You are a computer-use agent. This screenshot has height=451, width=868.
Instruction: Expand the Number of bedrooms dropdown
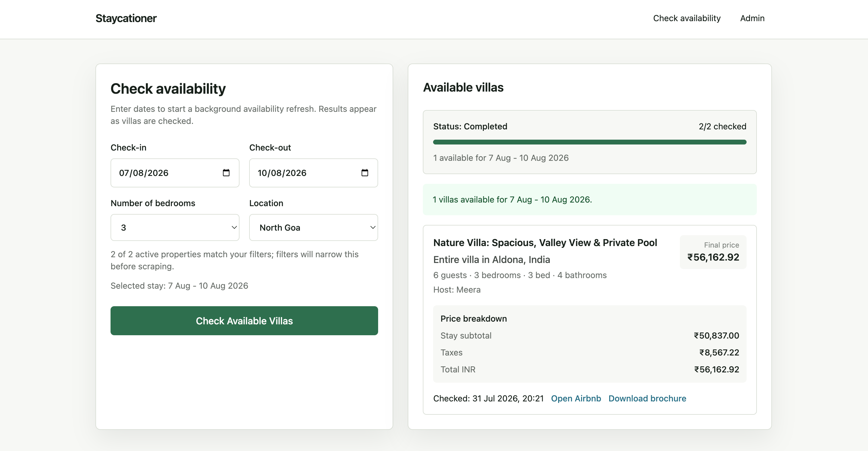pyautogui.click(x=175, y=227)
